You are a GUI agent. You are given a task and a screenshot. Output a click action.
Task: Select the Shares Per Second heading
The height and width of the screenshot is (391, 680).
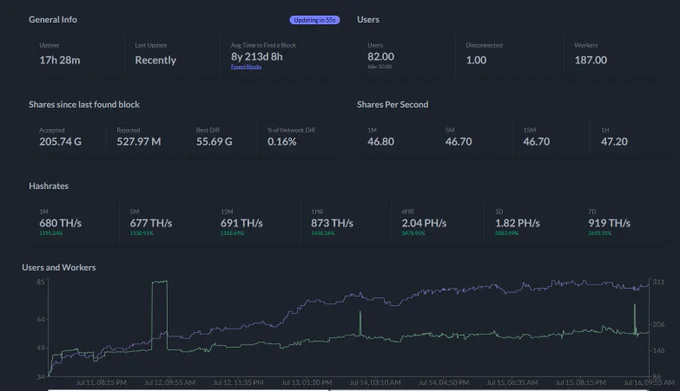[392, 104]
